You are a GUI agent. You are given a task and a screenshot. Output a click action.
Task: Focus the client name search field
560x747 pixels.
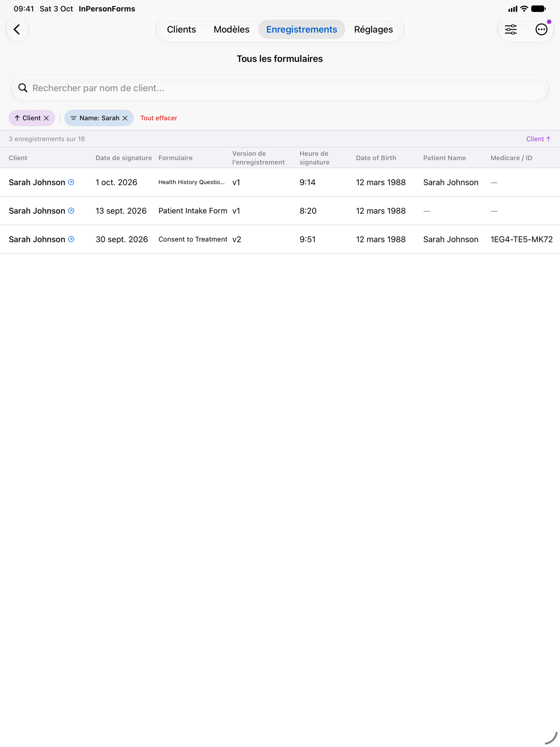(280, 88)
